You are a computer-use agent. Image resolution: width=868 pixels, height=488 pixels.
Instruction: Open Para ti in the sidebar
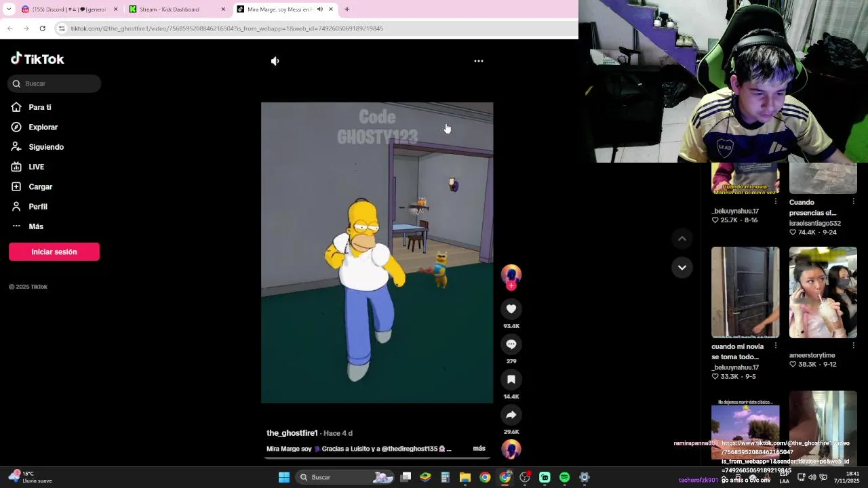point(40,107)
